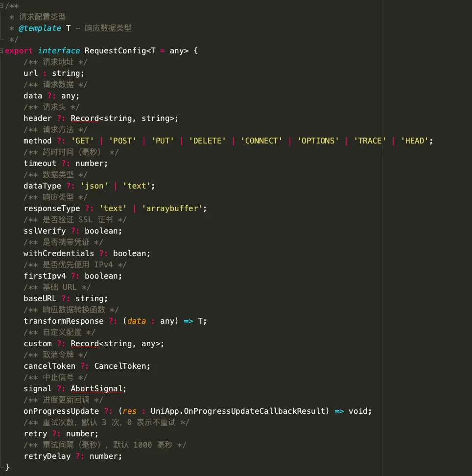
Task: Click the transformResponse property name
Action: pyautogui.click(x=63, y=321)
